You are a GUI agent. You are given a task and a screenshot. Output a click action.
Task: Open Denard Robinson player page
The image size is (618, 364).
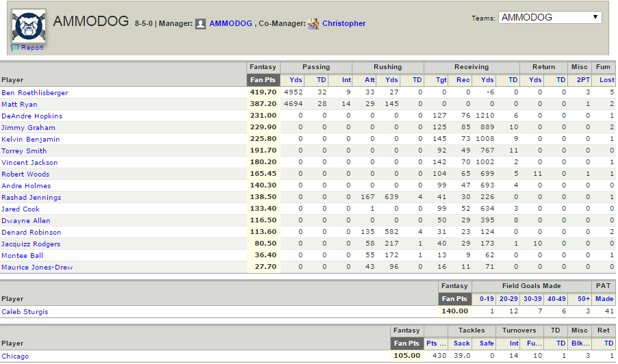point(31,233)
